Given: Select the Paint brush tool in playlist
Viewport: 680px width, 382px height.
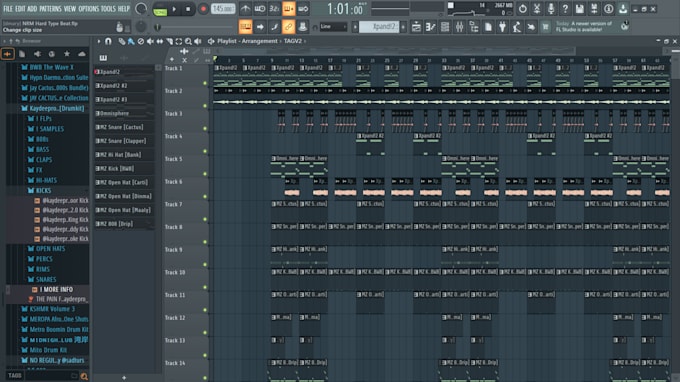Looking at the screenshot, I should coord(131,41).
